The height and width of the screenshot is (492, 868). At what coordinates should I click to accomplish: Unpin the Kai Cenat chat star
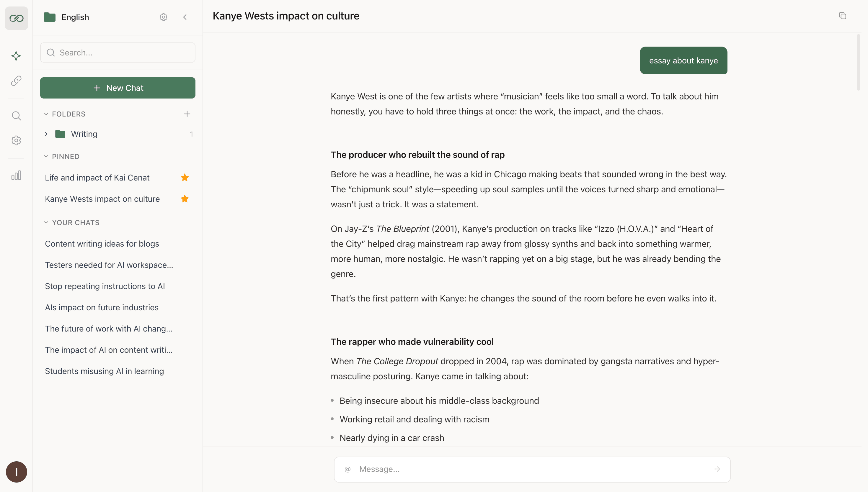[185, 177]
